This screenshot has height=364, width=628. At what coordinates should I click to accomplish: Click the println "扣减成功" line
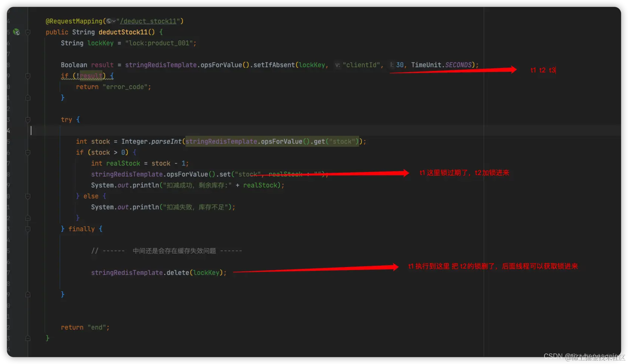[x=187, y=185]
